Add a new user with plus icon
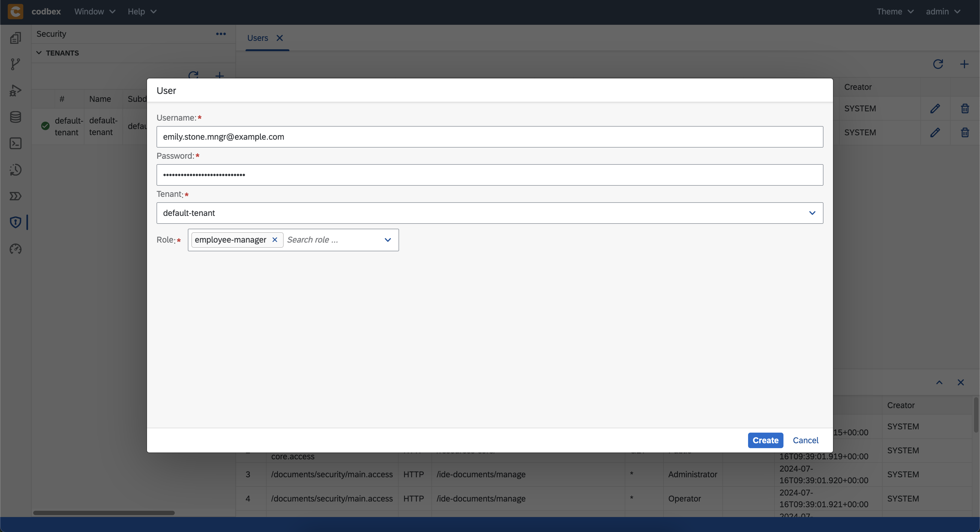 tap(964, 64)
